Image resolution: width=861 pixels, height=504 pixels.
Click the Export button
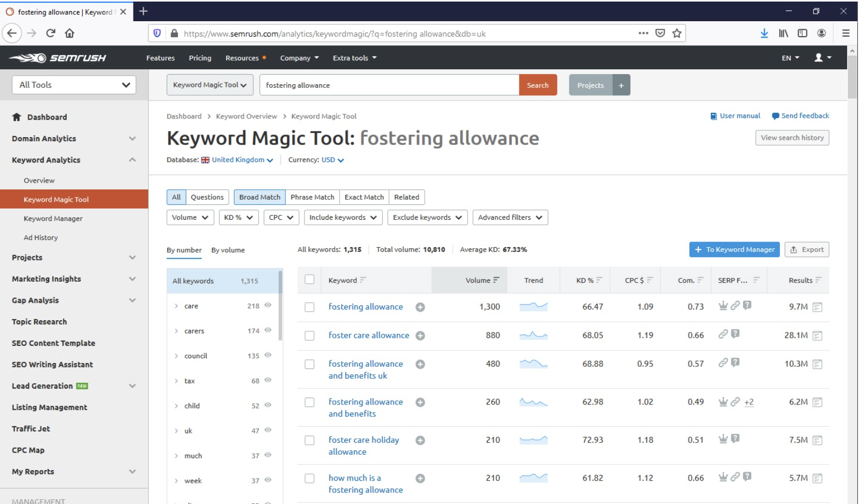tap(807, 249)
